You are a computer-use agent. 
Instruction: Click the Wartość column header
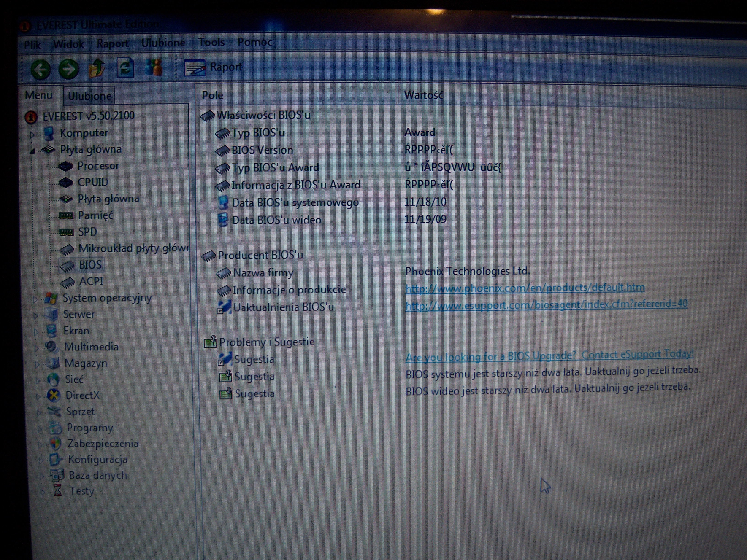[423, 95]
